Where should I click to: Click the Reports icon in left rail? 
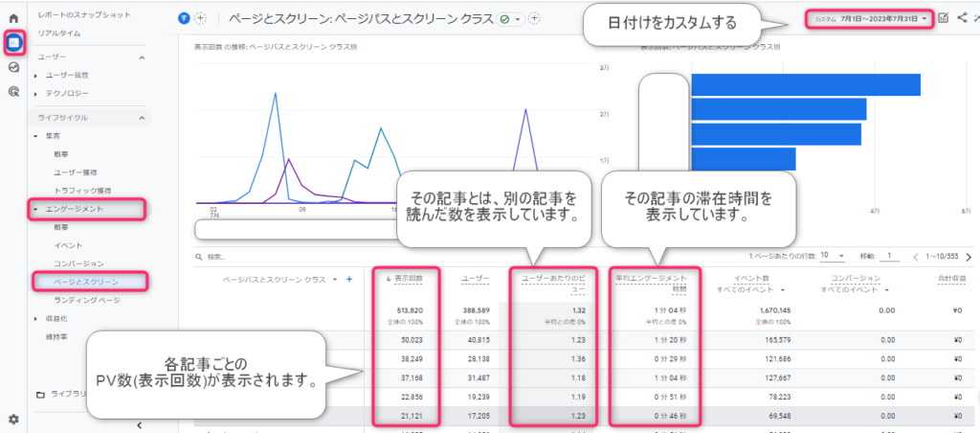click(13, 43)
